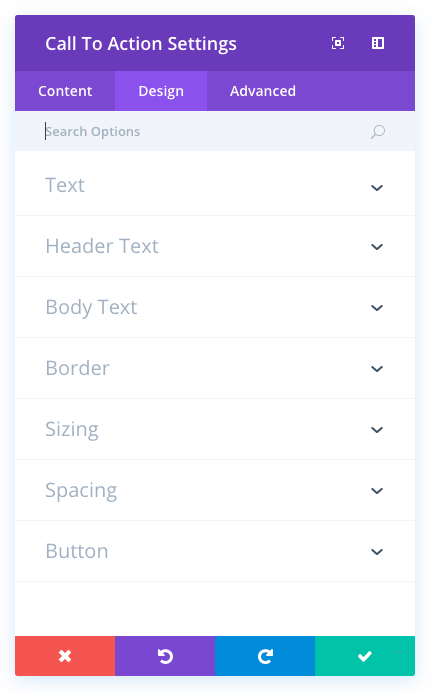Screen dimensions: 435x693
Task: Open the Button settings group
Action: point(215,551)
